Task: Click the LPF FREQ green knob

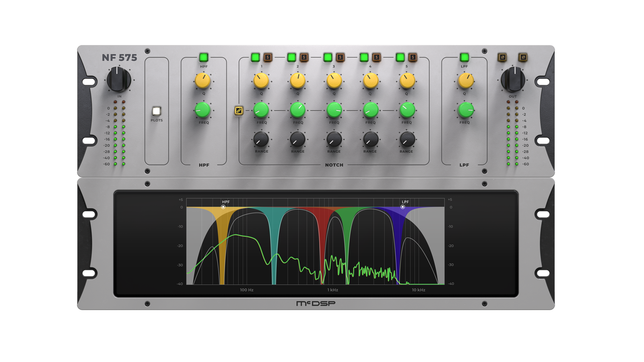Action: point(466,110)
